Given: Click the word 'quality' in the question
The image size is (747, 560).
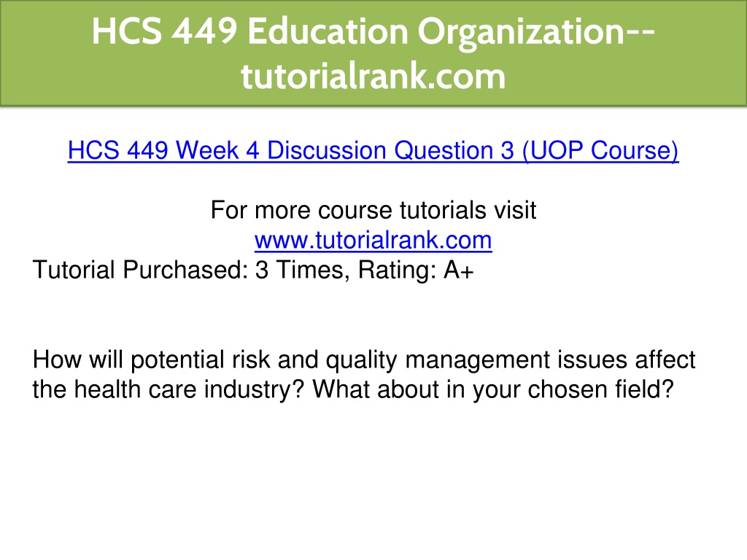Looking at the screenshot, I should [x=361, y=359].
